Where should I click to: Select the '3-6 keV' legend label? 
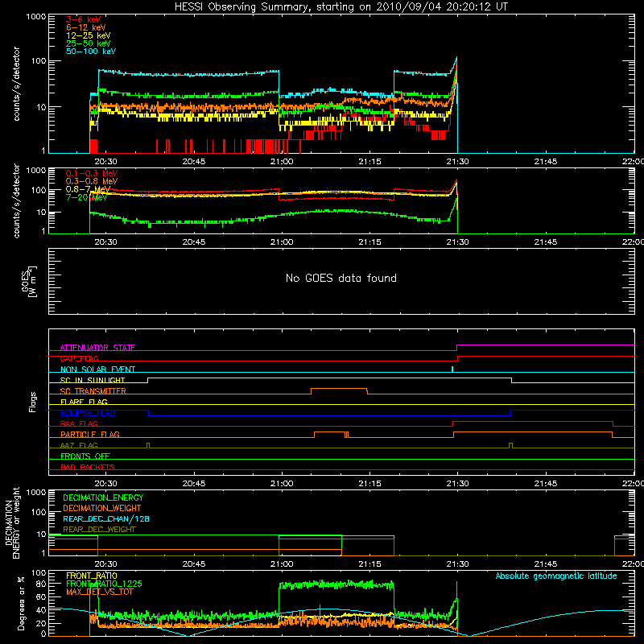(x=84, y=19)
